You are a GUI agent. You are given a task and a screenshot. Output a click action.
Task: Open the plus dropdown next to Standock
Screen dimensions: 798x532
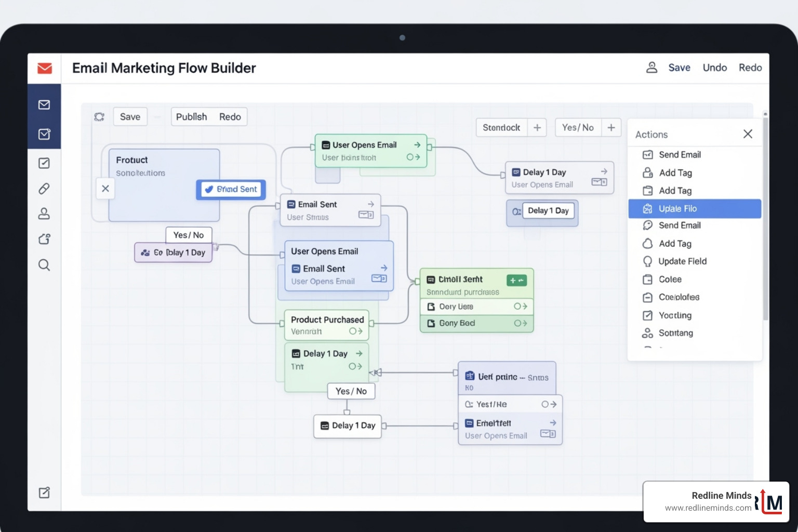coord(537,127)
